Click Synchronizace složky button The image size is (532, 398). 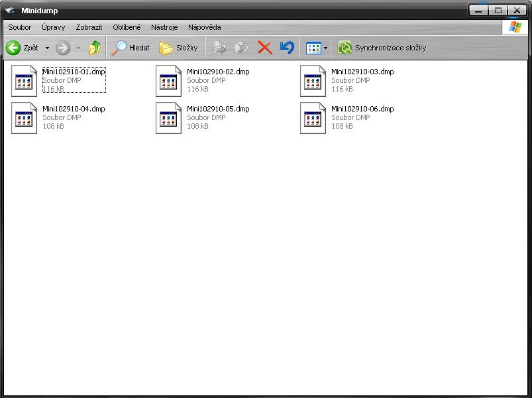[382, 48]
